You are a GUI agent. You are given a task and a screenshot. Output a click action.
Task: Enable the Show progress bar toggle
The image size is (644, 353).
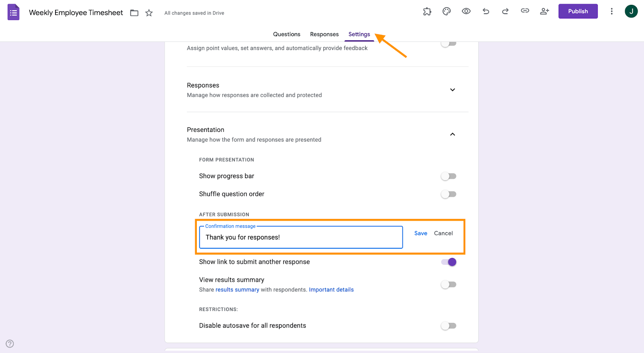click(448, 176)
